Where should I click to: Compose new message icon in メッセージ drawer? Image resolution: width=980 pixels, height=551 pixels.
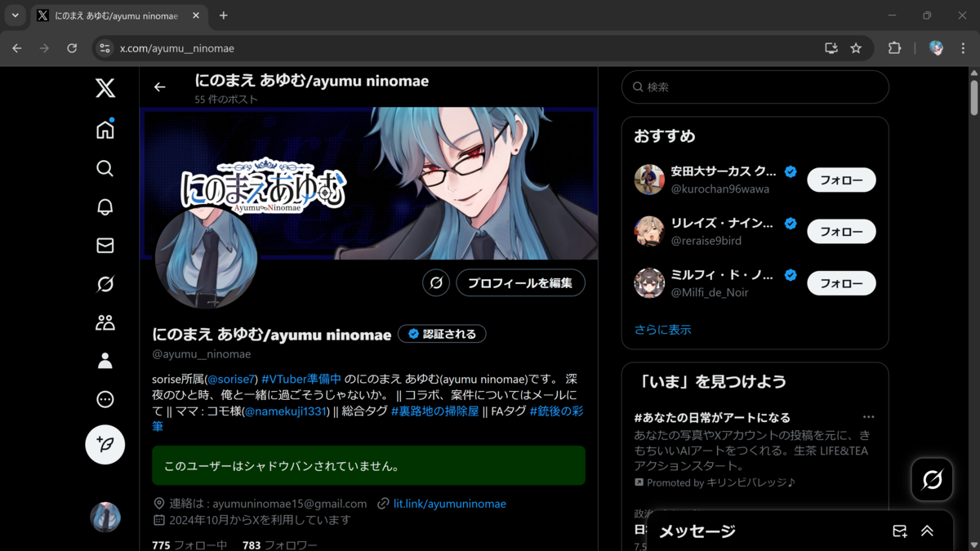(900, 531)
